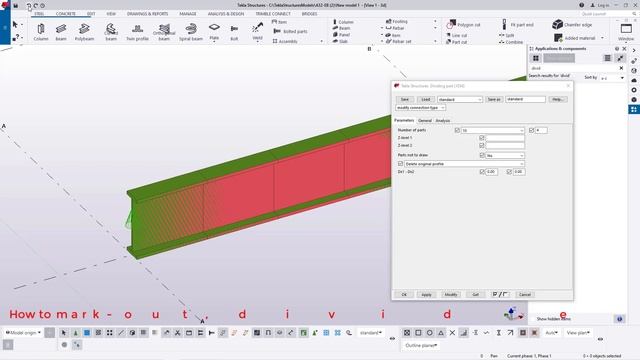Viewport: 640px width, 360px height.
Task: Select the Polybeam tool in the ribbon
Action: coord(84,32)
